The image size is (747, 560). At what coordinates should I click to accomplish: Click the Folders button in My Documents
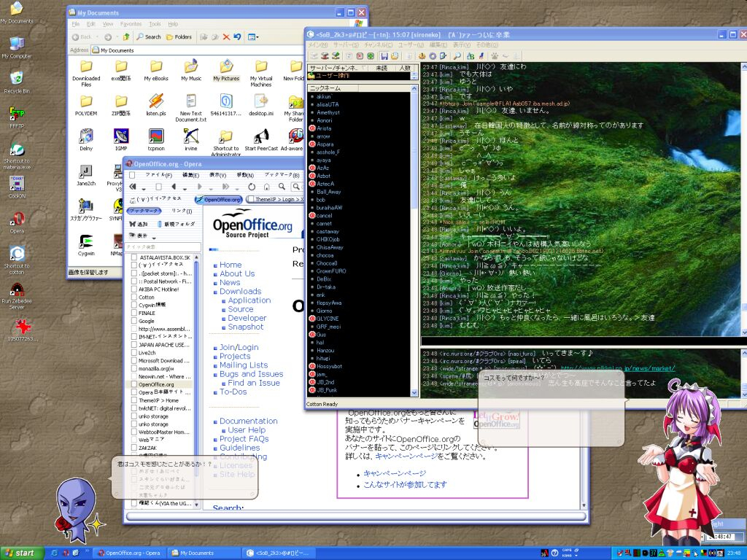[179, 36]
